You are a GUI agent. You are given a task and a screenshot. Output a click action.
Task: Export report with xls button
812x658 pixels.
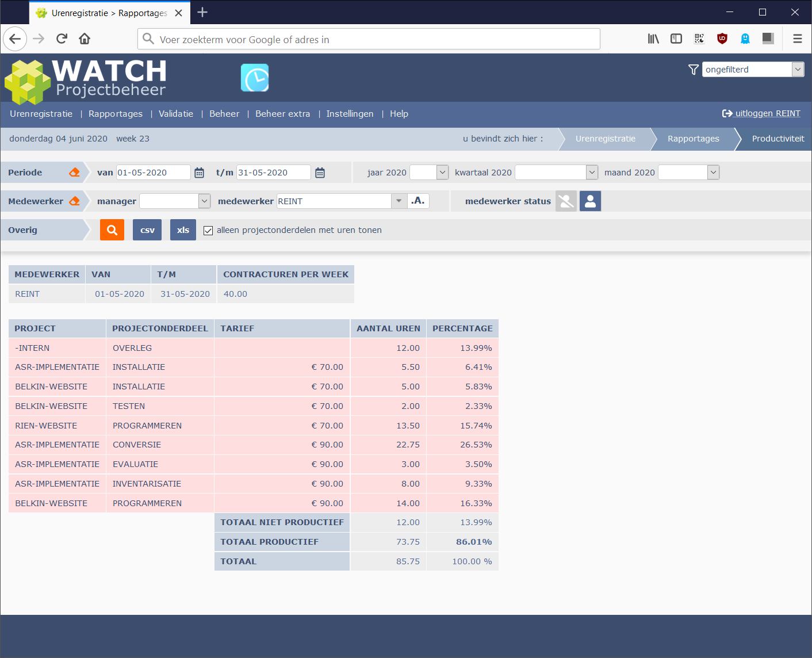183,230
